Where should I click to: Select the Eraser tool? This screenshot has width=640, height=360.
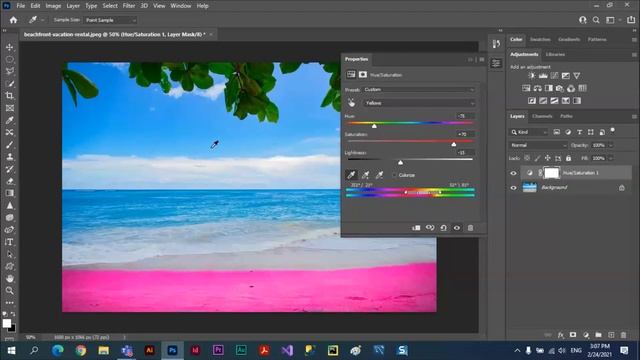[x=9, y=181]
